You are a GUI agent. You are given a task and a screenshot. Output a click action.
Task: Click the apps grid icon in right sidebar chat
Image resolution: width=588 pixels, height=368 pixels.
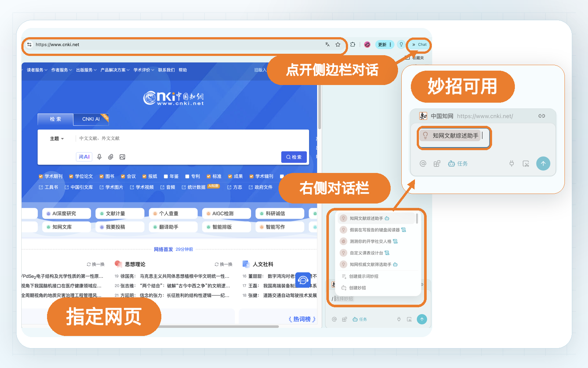[x=344, y=319]
